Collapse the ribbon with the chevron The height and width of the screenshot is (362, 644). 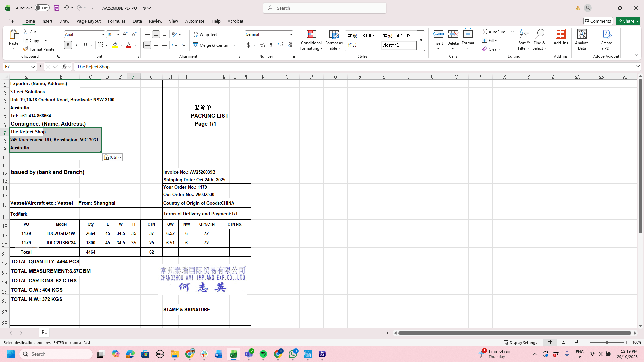636,55
